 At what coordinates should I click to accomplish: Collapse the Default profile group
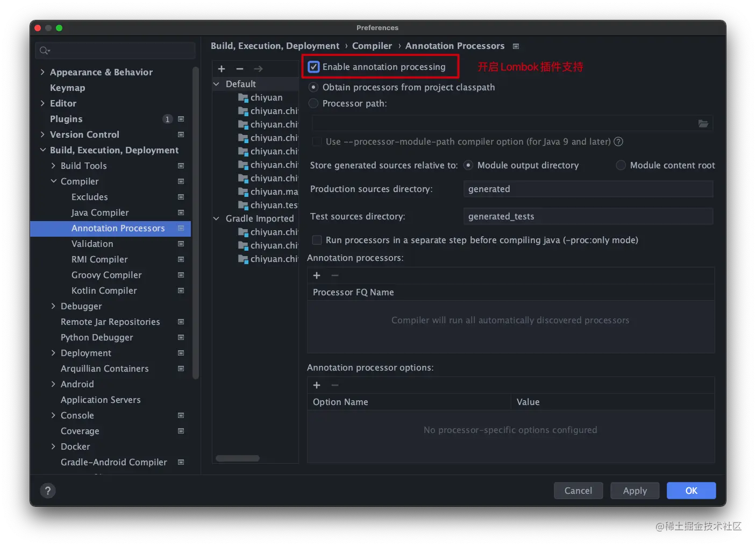pos(216,84)
